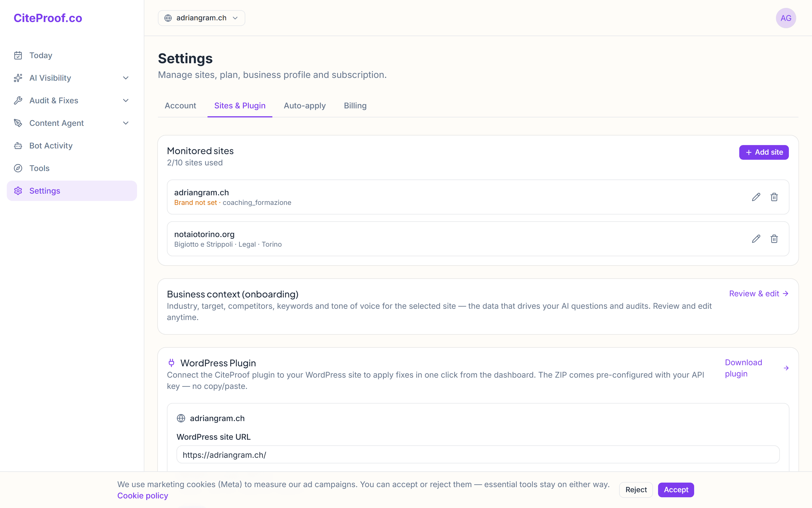812x508 pixels.
Task: Expand the Content Agent chevron
Action: click(x=126, y=123)
